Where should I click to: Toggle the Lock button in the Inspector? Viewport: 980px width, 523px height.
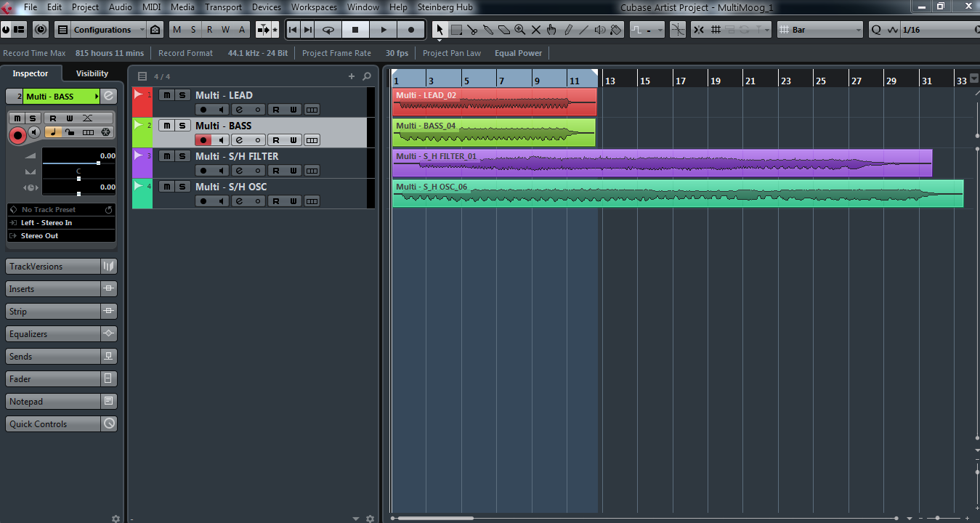(70, 132)
